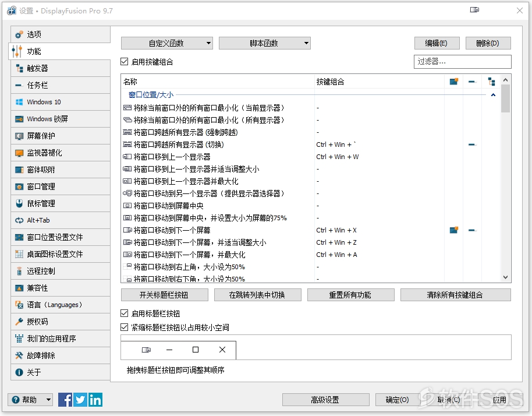This screenshot has height=416, width=532.
Task: Click 重置所有功能 button
Action: [x=351, y=295]
